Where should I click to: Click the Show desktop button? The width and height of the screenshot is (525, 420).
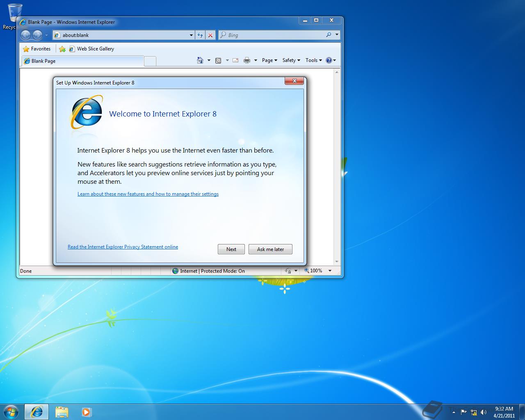(x=522, y=412)
